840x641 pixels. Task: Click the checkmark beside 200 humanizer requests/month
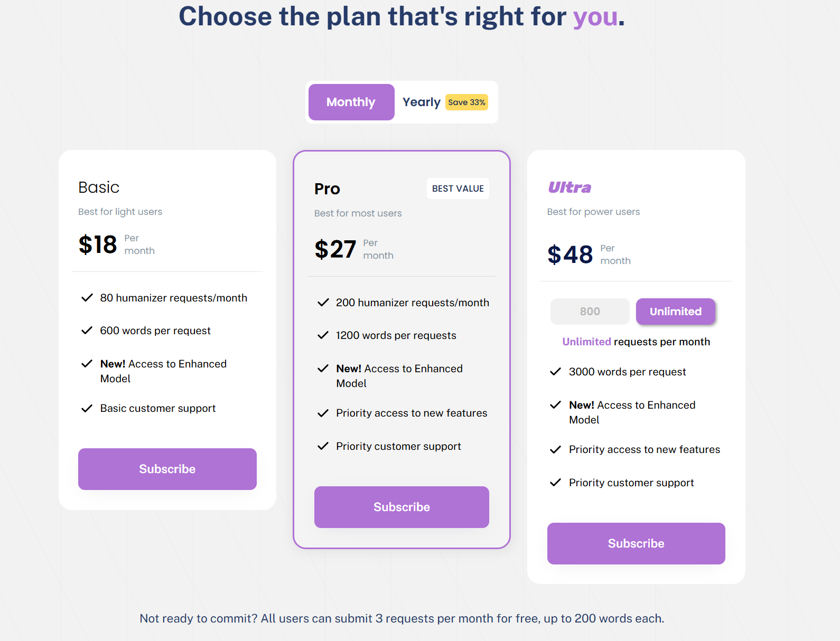pos(323,303)
